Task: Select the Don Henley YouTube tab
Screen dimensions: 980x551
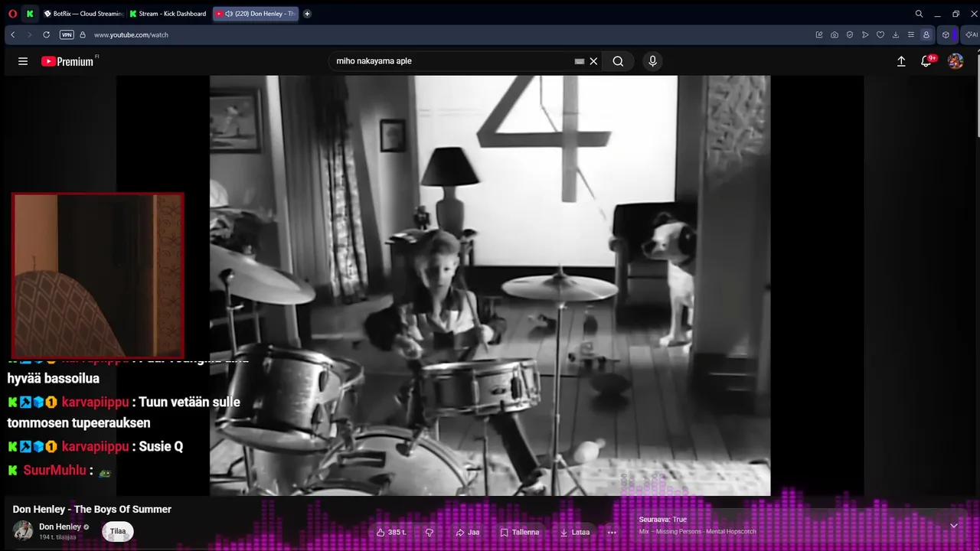Action: [x=255, y=14]
